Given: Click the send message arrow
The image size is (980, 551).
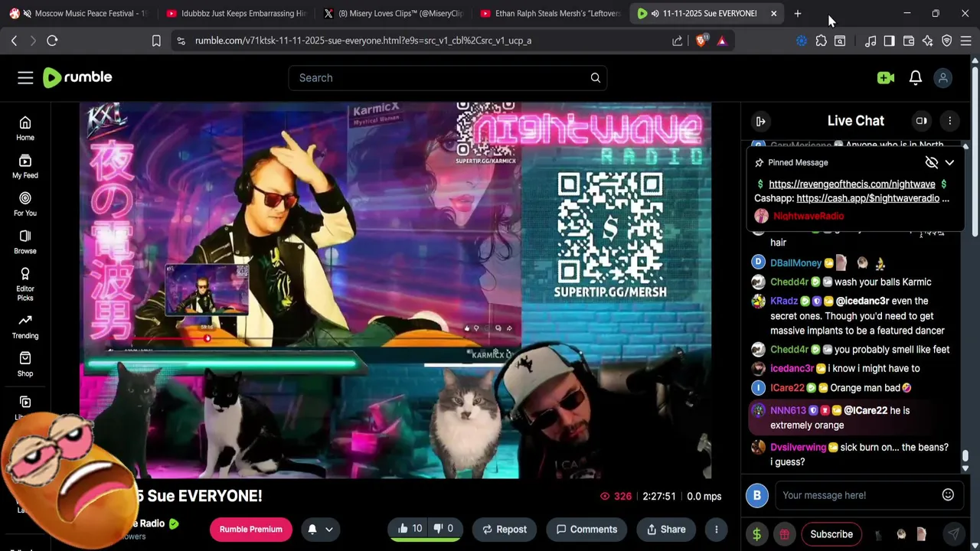Looking at the screenshot, I should coord(953,534).
